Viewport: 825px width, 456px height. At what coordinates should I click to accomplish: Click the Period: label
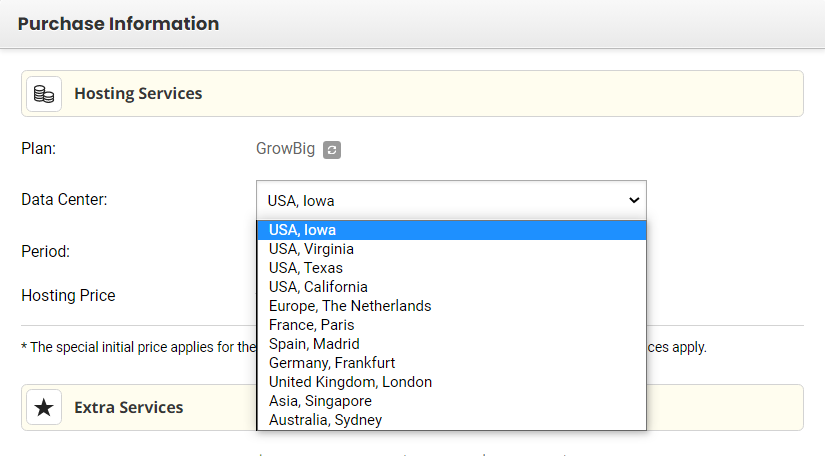coord(45,251)
